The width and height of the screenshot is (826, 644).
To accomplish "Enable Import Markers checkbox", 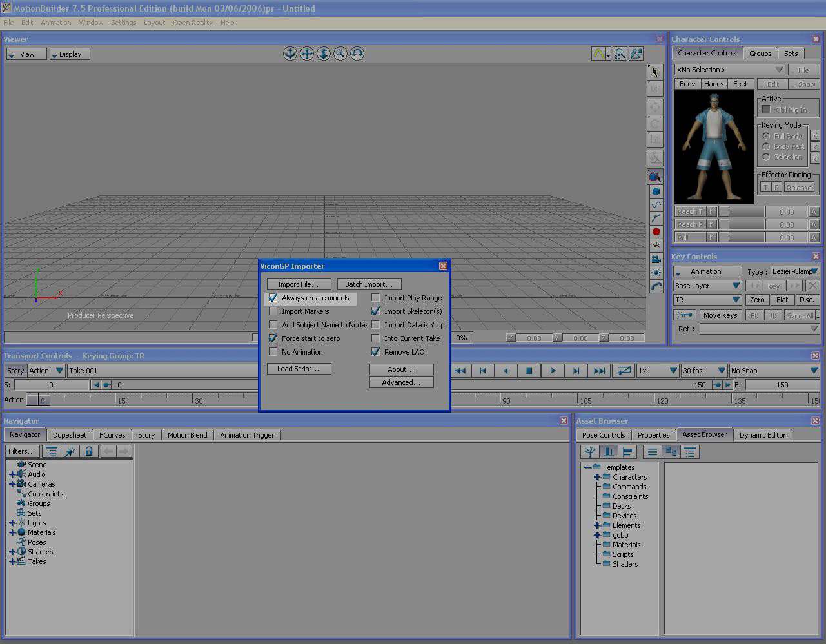I will (273, 311).
